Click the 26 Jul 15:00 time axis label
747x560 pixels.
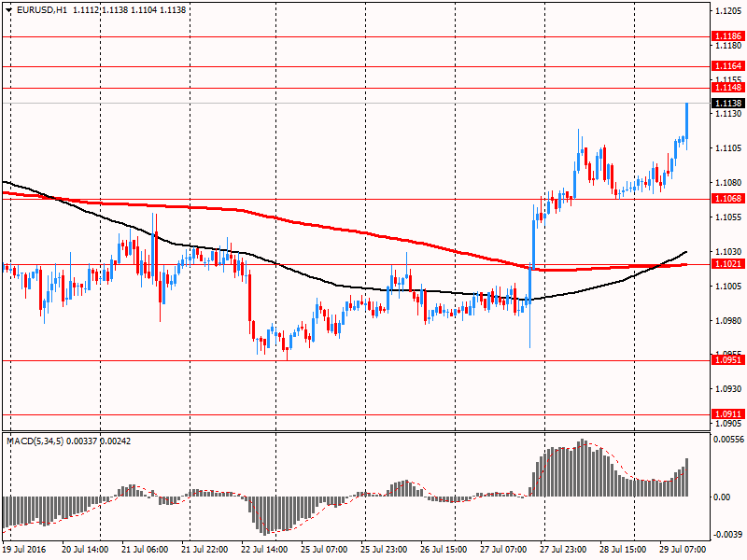[444, 550]
